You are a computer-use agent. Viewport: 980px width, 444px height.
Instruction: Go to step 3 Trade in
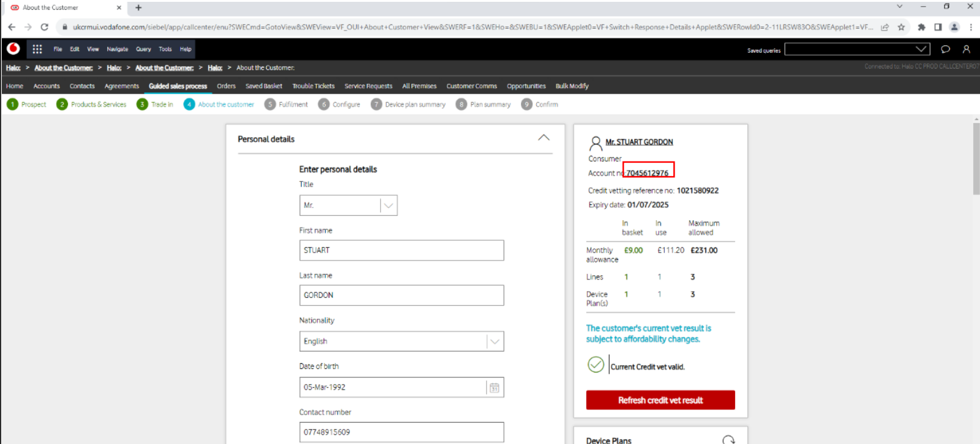155,105
